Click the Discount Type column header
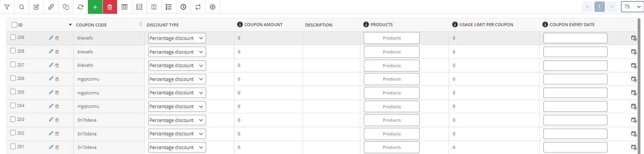 [162, 25]
